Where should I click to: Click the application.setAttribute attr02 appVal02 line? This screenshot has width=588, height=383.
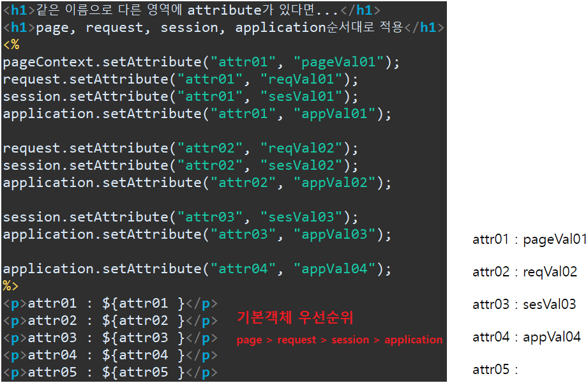tap(197, 183)
